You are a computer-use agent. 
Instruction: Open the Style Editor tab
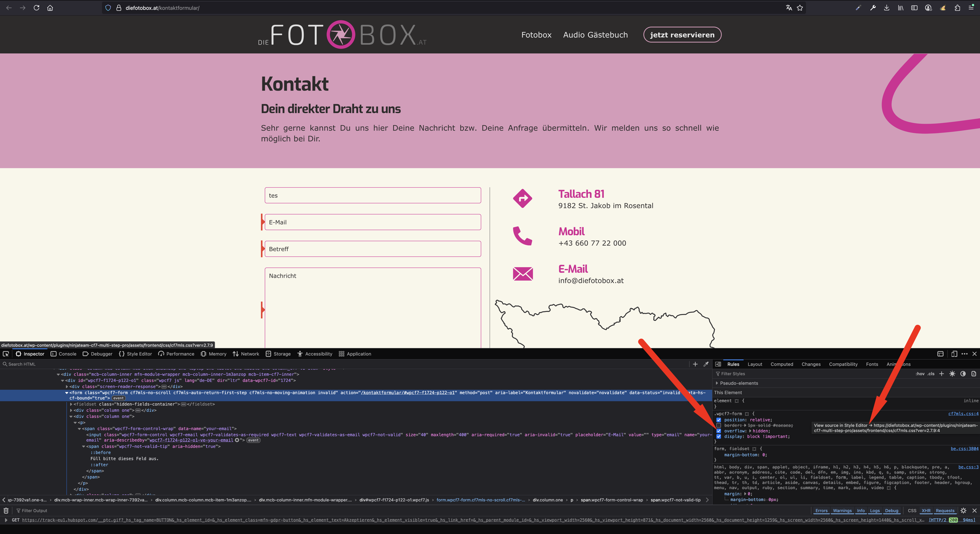[x=135, y=354]
